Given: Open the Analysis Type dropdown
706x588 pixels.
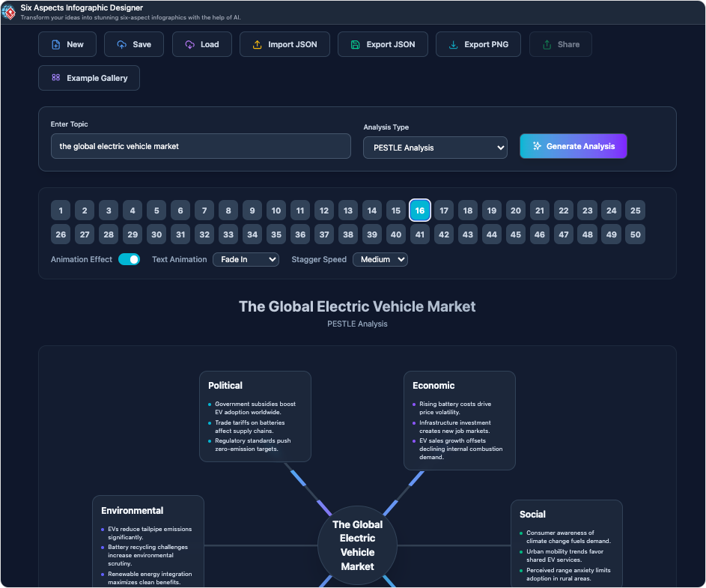Looking at the screenshot, I should (435, 148).
